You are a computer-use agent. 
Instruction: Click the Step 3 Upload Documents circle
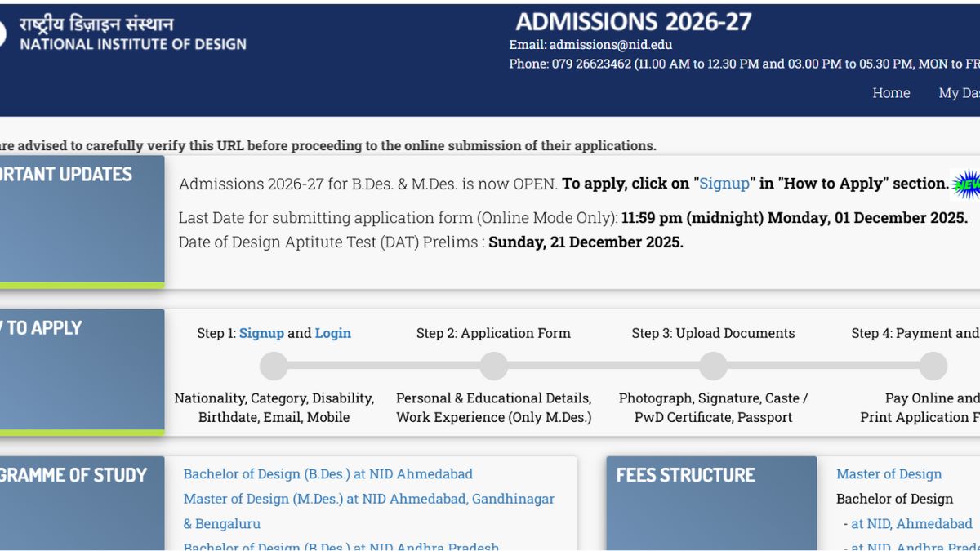click(x=713, y=367)
